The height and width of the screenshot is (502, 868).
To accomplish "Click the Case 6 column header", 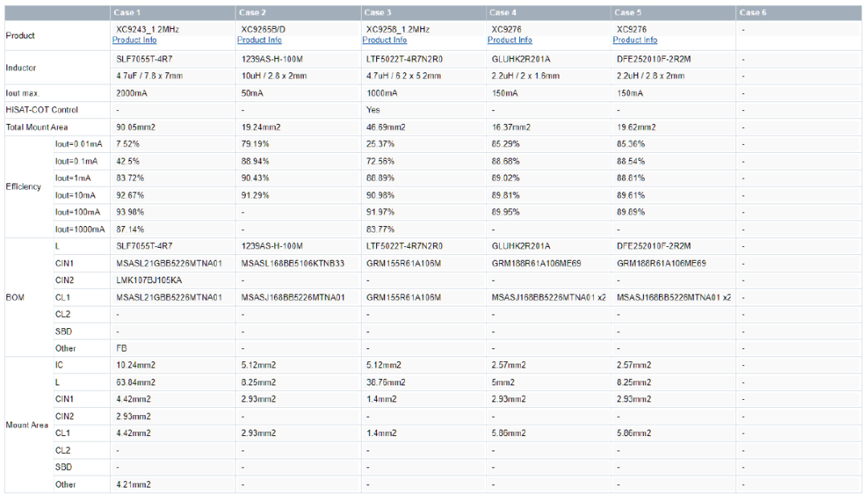I will coord(800,12).
